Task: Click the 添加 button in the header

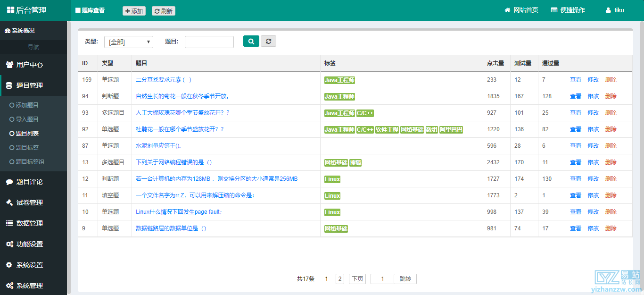Action: tap(134, 11)
